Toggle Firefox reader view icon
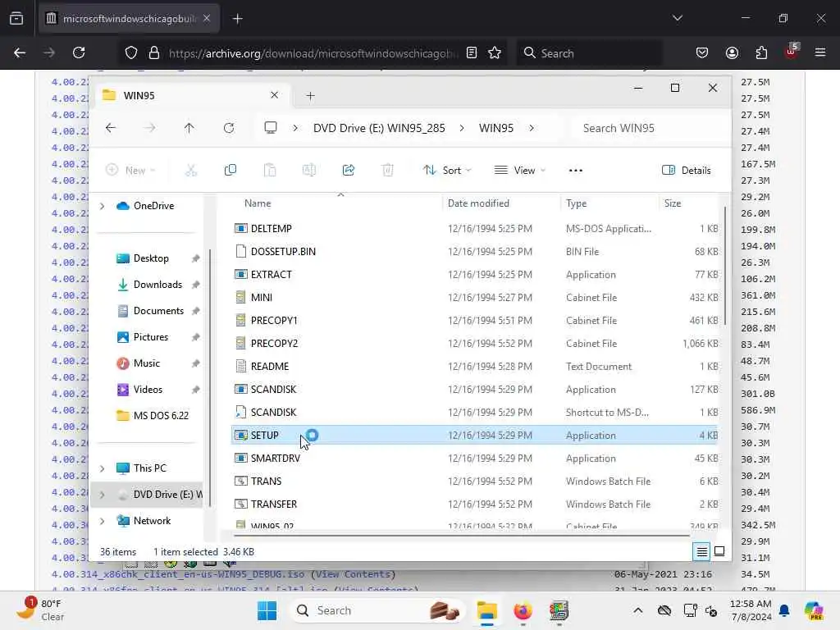Viewport: 840px width, 630px height. [x=472, y=52]
